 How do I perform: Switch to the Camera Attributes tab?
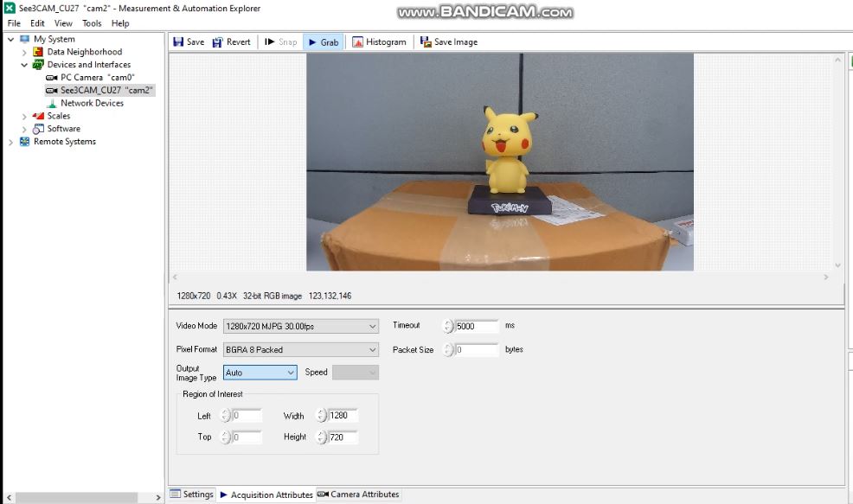(x=358, y=494)
